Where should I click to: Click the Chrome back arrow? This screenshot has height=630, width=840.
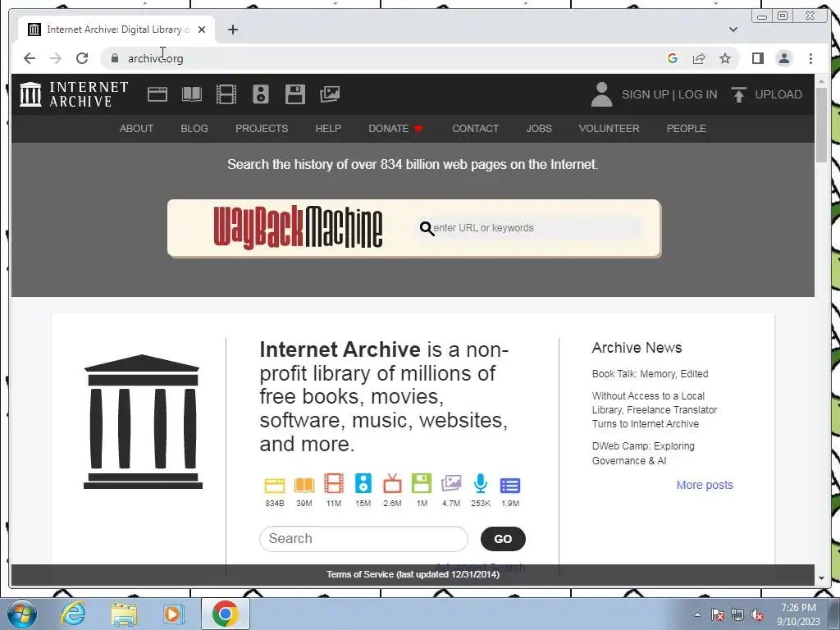click(x=30, y=58)
